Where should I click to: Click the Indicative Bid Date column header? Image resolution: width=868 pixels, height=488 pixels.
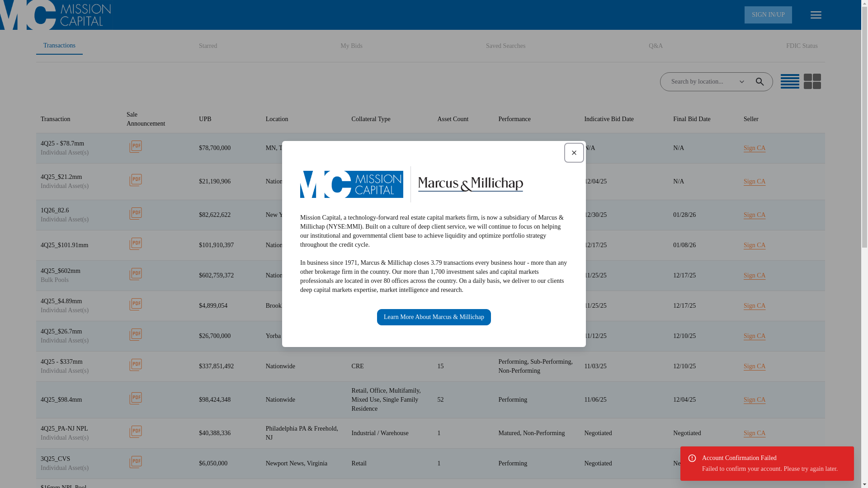[609, 119]
